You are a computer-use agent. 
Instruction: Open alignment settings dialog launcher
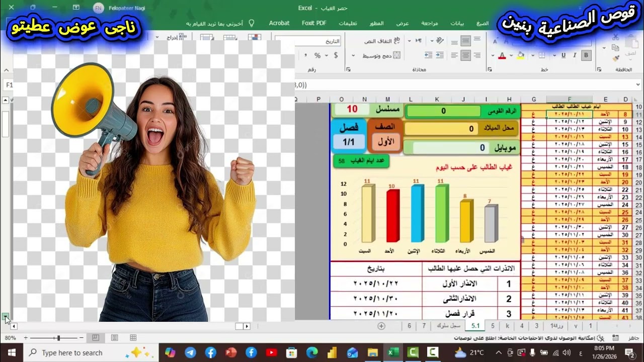pos(349,69)
